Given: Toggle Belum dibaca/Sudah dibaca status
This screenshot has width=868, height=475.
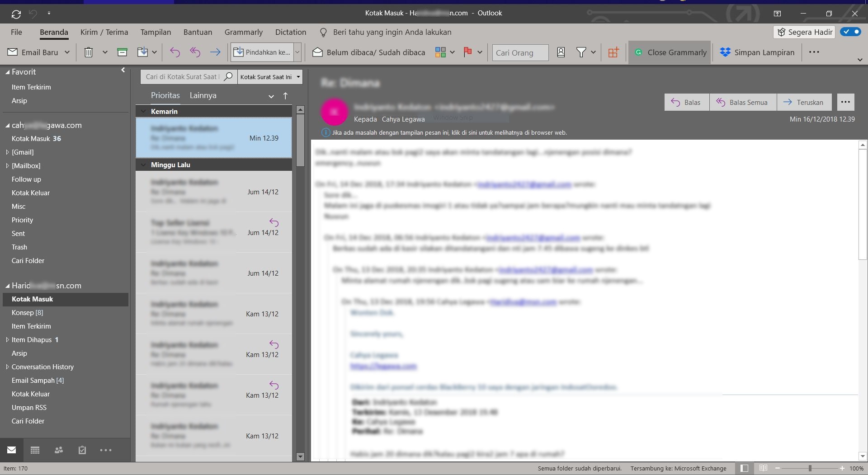Looking at the screenshot, I should pyautogui.click(x=369, y=52).
